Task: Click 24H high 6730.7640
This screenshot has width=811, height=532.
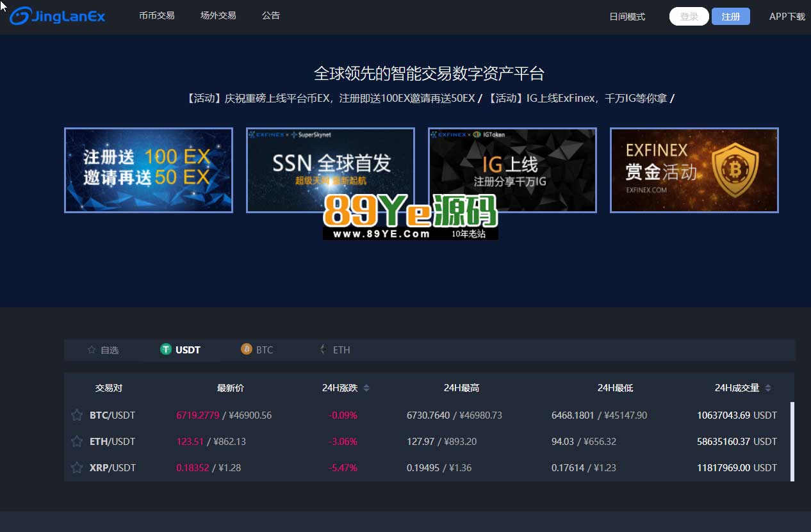Action: tap(429, 415)
